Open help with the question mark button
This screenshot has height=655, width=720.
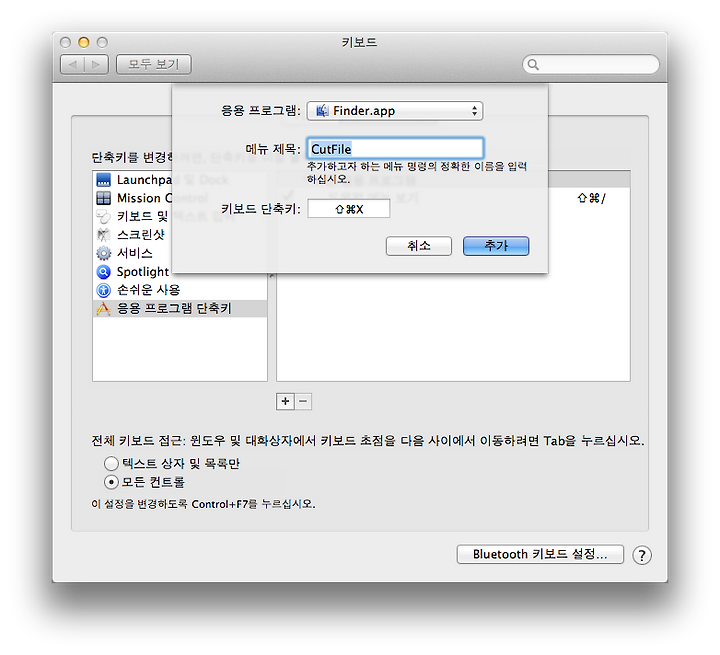tap(641, 555)
